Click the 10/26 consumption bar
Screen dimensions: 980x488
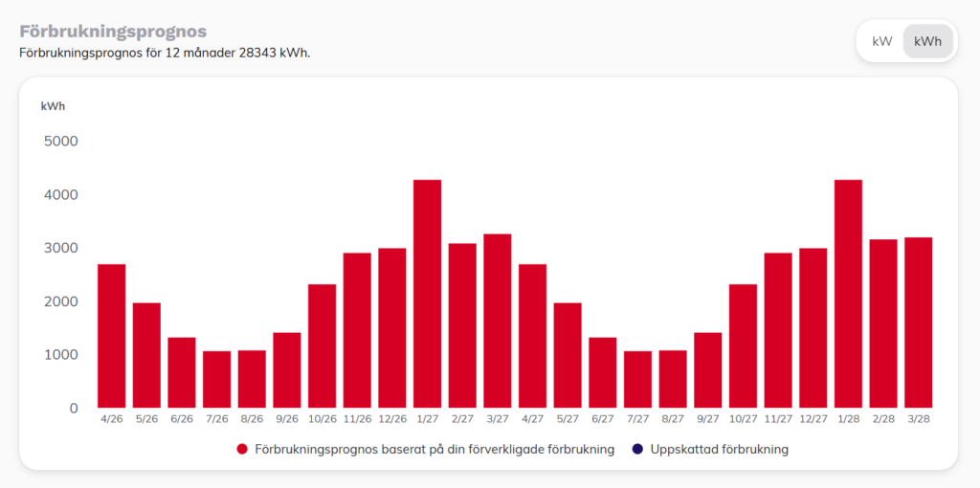pos(323,345)
